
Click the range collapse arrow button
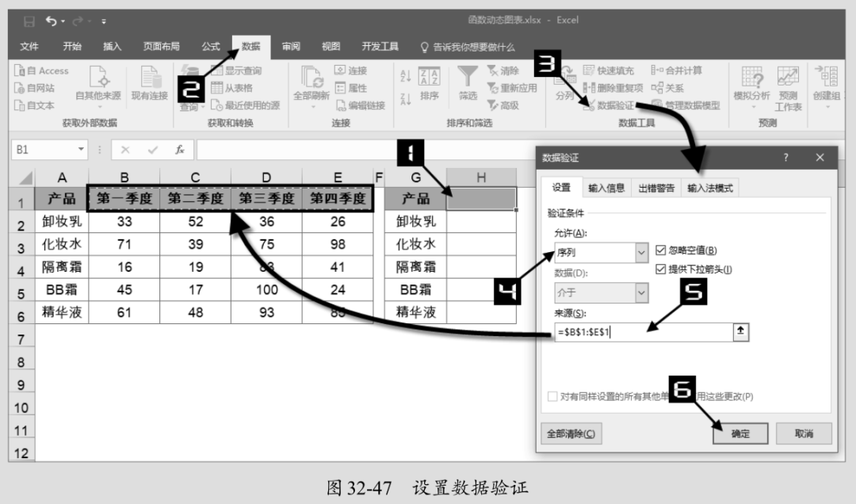click(x=741, y=331)
